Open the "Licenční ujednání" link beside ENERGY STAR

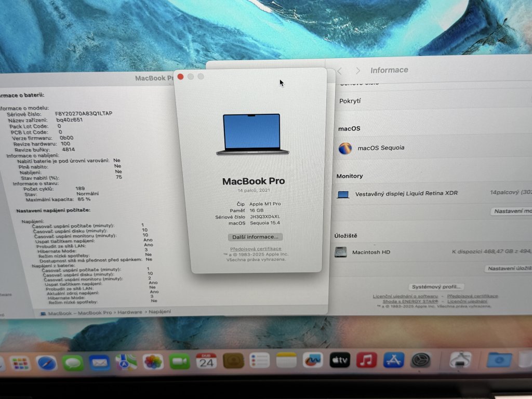[x=467, y=301]
